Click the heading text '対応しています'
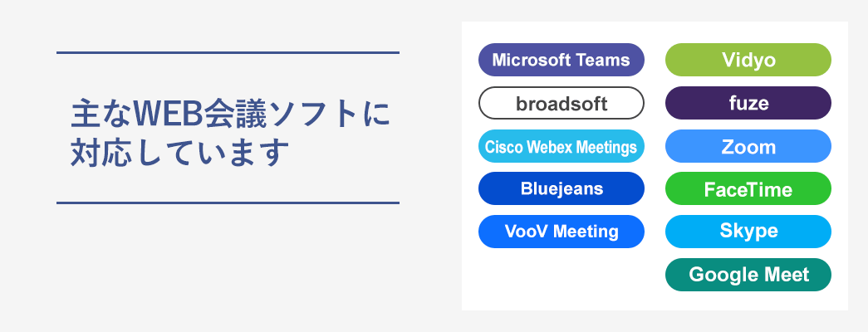Image resolution: width=868 pixels, height=332 pixels. click(x=180, y=153)
